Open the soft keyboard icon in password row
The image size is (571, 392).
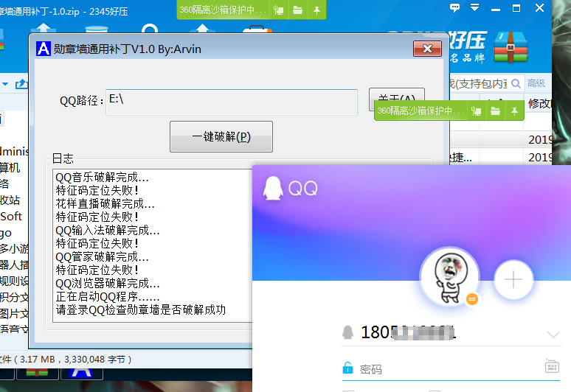[x=552, y=365]
